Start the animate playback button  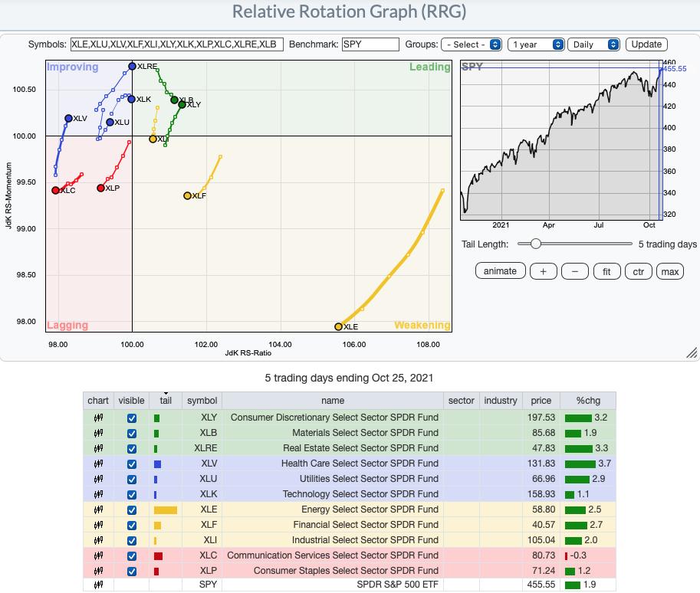pyautogui.click(x=500, y=271)
